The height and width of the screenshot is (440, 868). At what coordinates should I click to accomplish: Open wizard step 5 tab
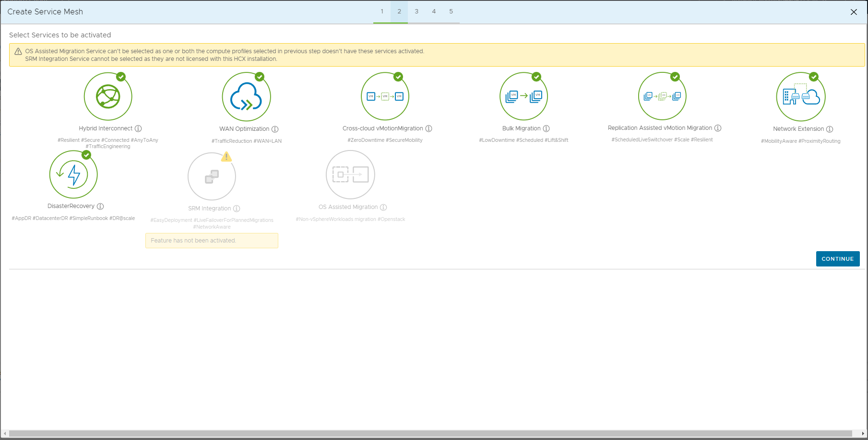tap(451, 12)
